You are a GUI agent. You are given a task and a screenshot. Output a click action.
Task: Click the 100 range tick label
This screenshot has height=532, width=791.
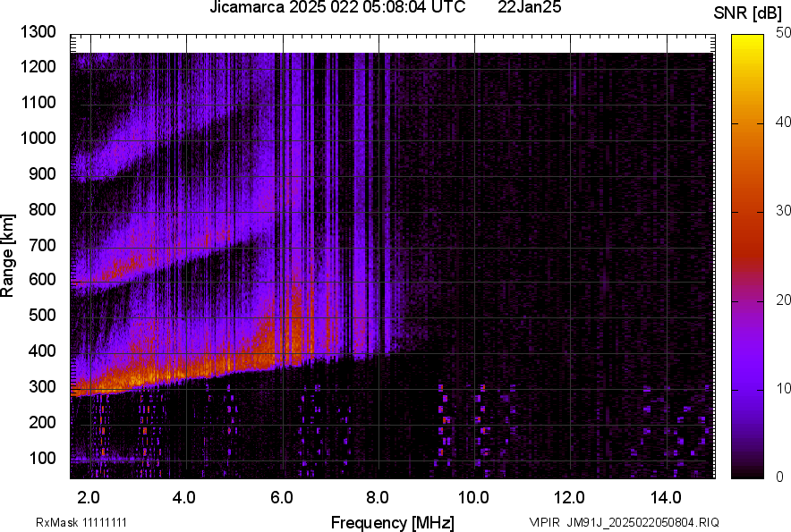[x=41, y=458]
